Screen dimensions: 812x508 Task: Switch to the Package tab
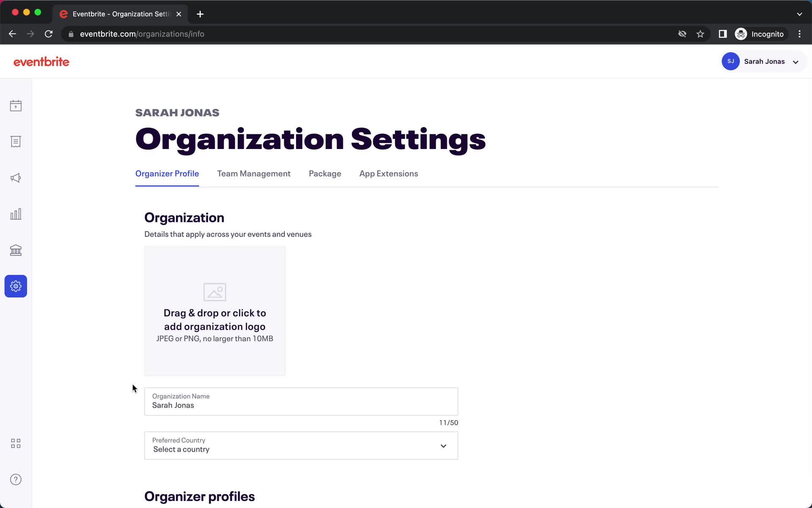pyautogui.click(x=325, y=173)
